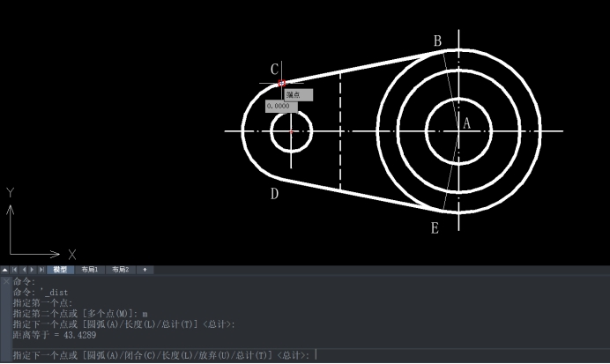
Task: Click the endpoint snap marker near C
Action: [x=282, y=84]
